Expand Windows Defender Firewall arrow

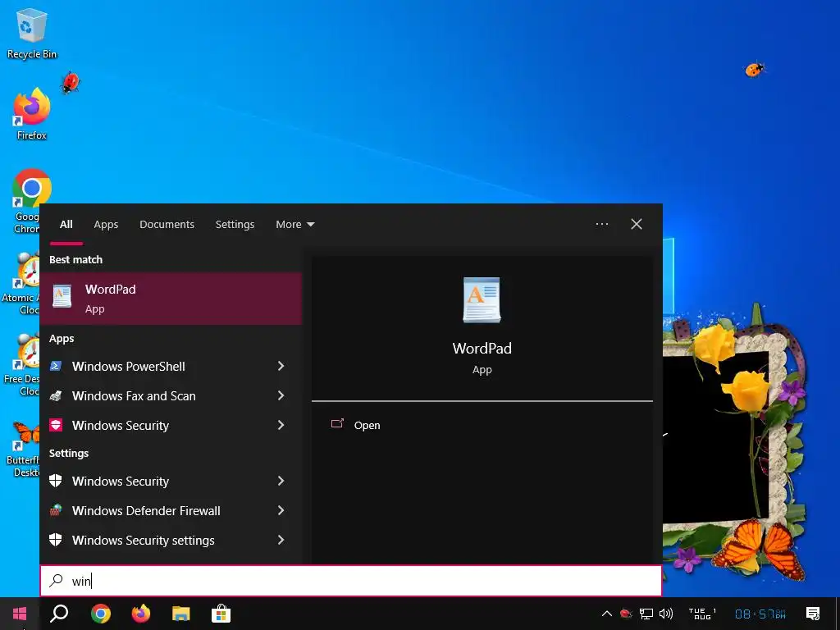281,510
